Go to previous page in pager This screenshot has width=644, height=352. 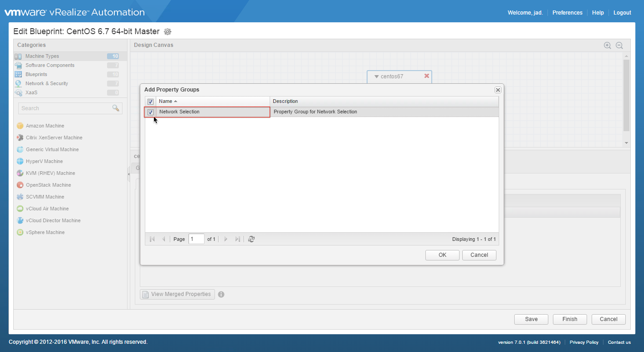coord(164,239)
